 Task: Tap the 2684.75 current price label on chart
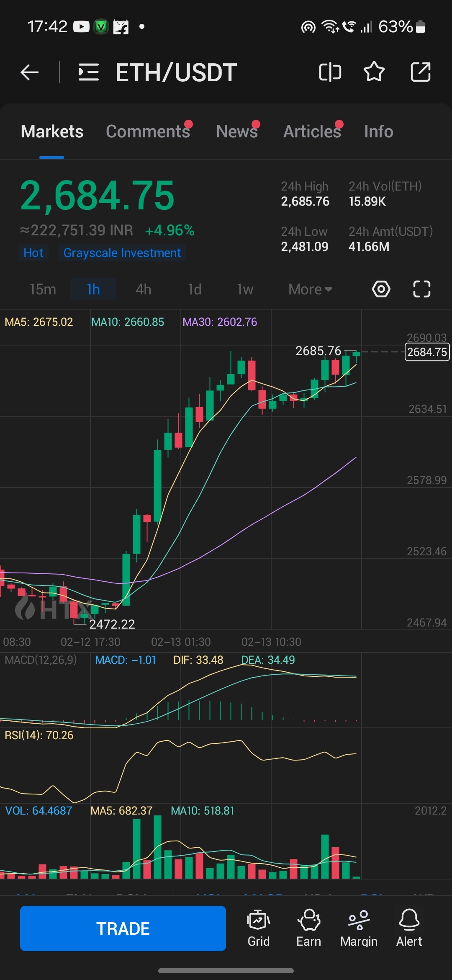pyautogui.click(x=427, y=352)
